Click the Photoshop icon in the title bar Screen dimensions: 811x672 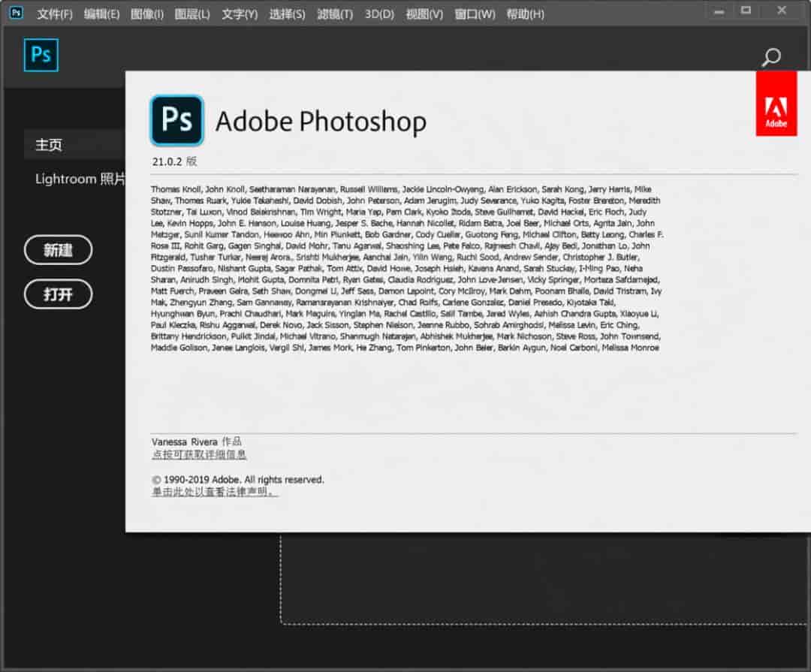tap(16, 13)
